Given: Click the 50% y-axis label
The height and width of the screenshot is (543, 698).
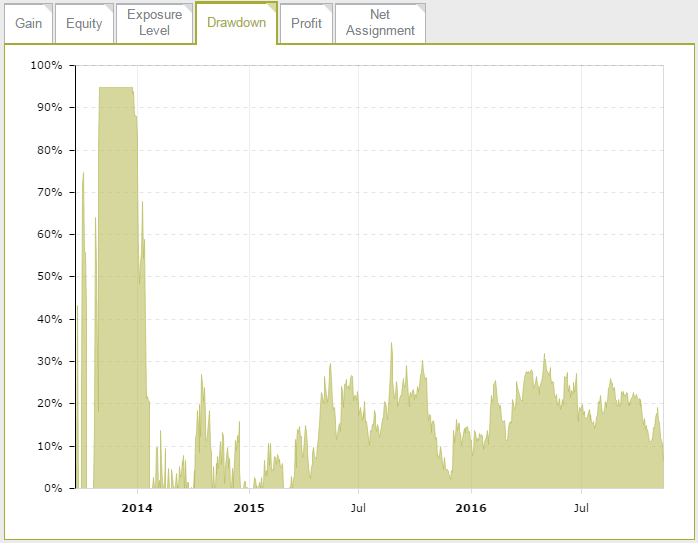Looking at the screenshot, I should coord(49,277).
